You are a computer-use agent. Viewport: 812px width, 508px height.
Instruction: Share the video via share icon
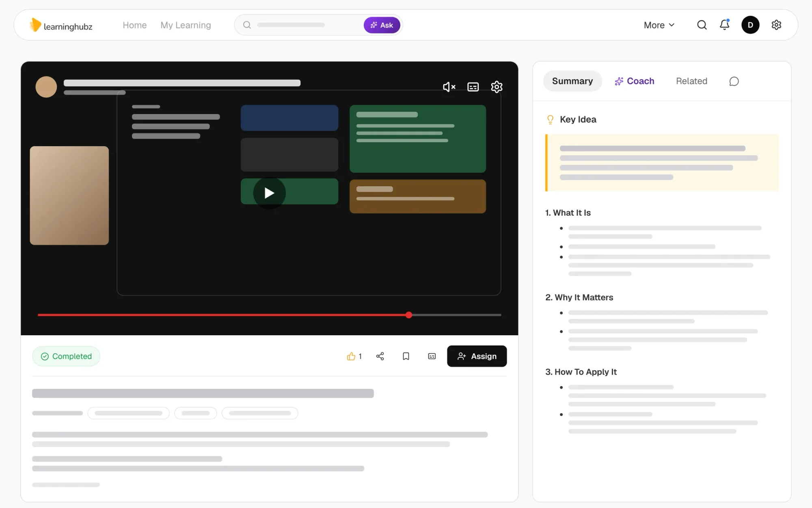point(380,356)
